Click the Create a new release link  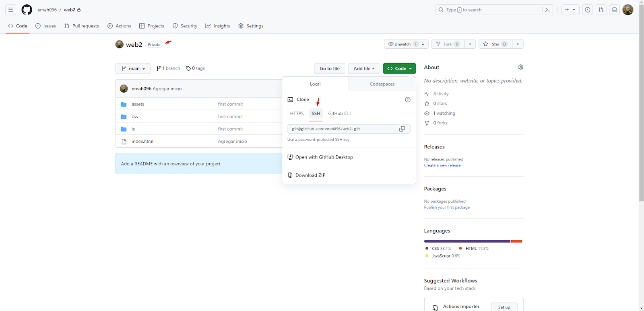click(442, 165)
